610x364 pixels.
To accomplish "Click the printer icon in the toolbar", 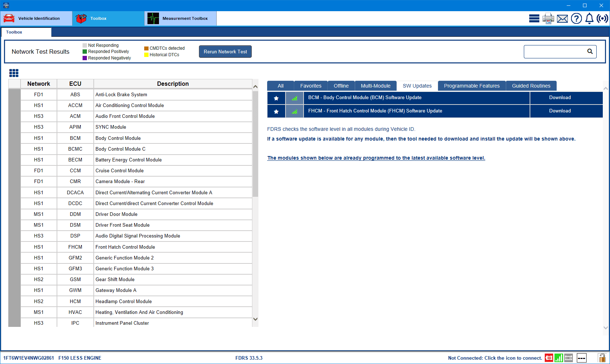I will pos(548,18).
